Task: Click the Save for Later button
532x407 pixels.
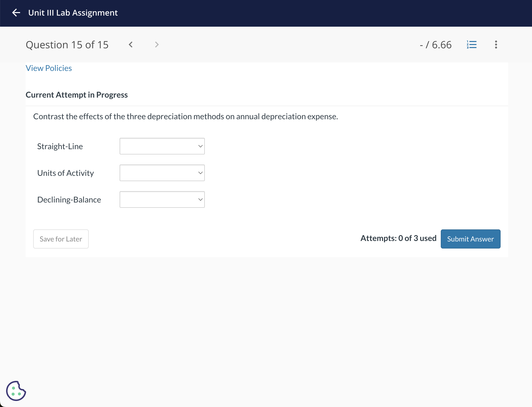Action: (x=61, y=238)
